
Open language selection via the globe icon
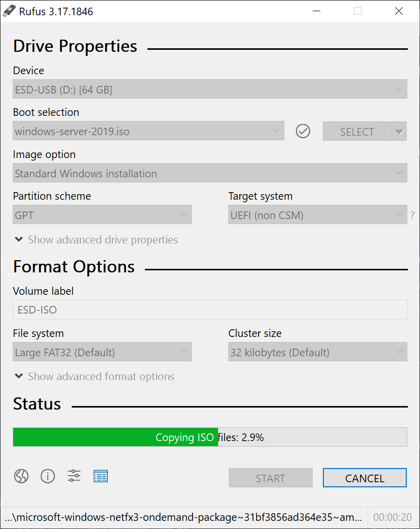tap(21, 476)
